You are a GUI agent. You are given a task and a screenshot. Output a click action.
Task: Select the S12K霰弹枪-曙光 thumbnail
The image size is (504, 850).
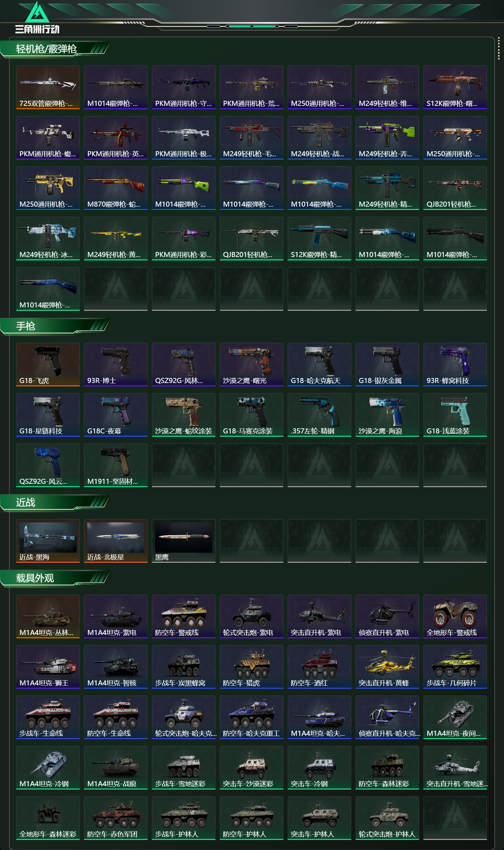tap(455, 87)
